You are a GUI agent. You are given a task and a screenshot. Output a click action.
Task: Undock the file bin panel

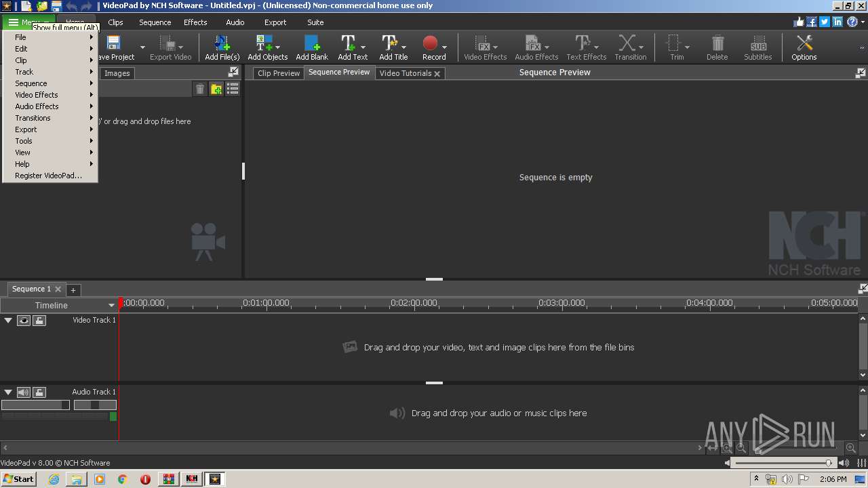click(x=233, y=72)
